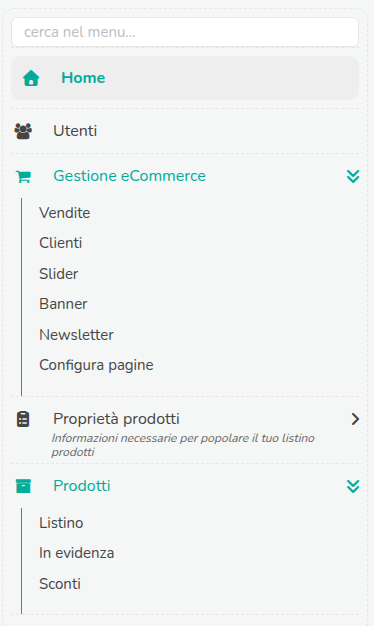Expand Proprietà prodotti with the right arrow

355,419
